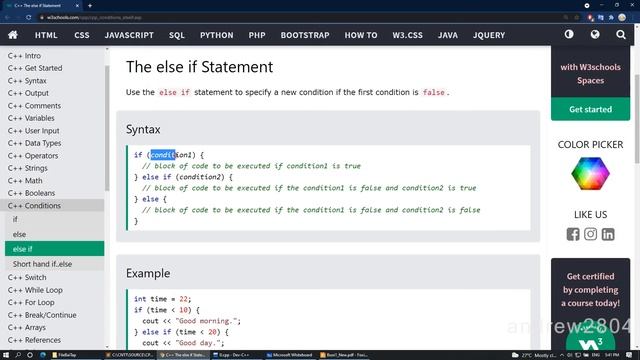
Task: Click the page main vertical scrollbar
Action: click(637, 118)
